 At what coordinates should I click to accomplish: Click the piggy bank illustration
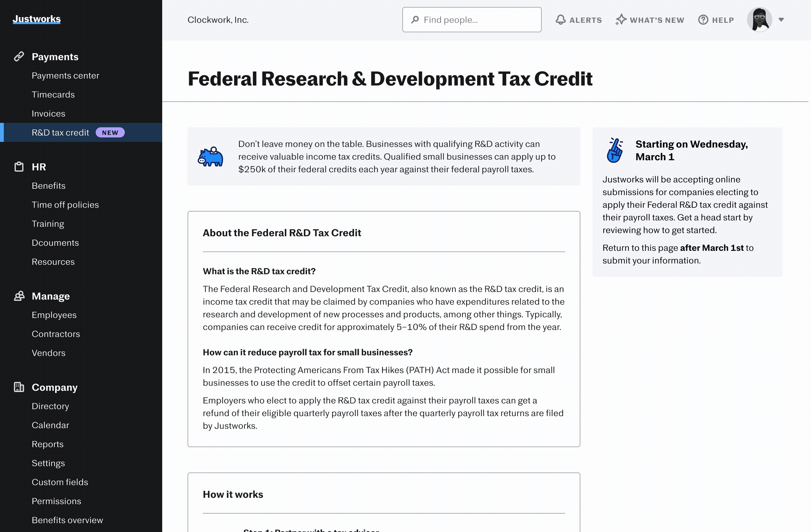[x=210, y=157]
